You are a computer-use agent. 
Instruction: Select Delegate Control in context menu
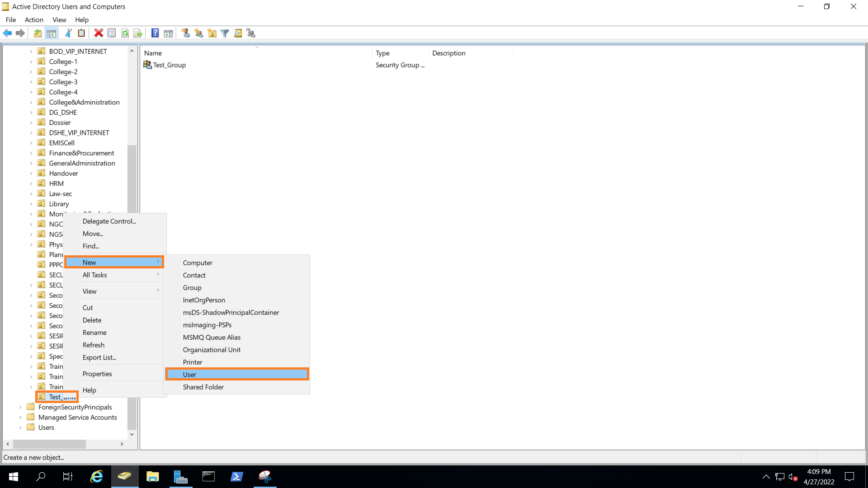[114, 221]
